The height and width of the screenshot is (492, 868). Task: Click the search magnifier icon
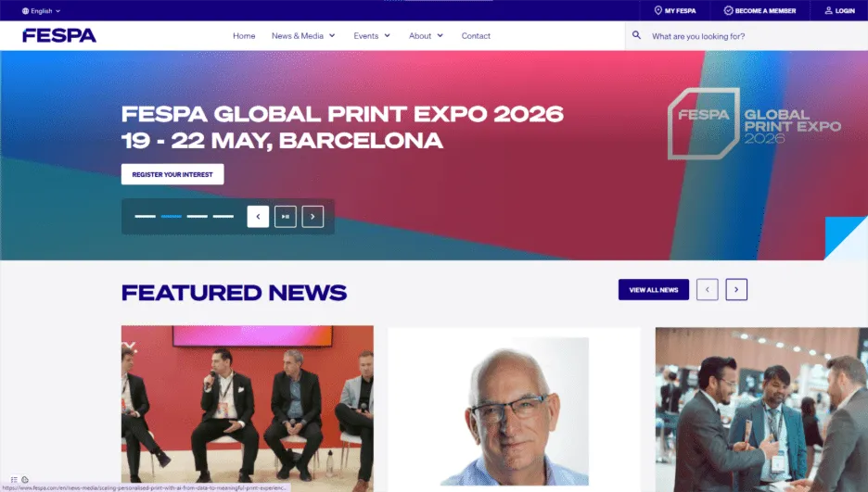pos(636,35)
